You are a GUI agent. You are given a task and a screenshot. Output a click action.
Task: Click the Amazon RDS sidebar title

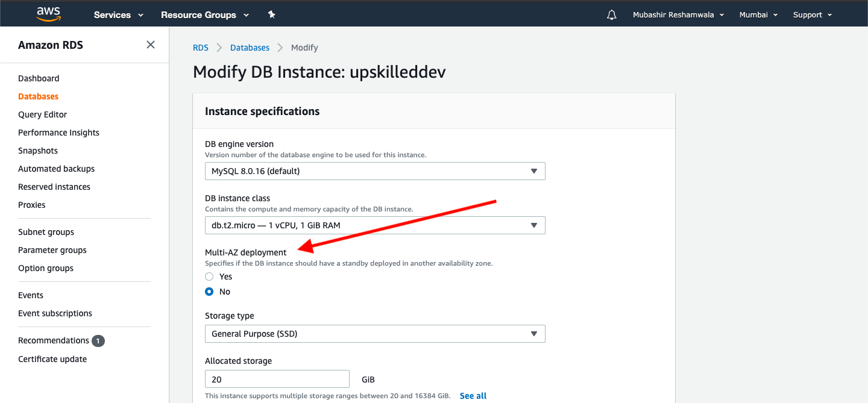tap(51, 45)
